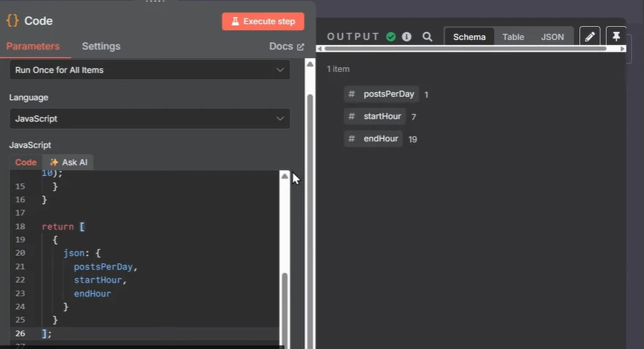
Task: Click line number 17 in the gutter
Action: pos(20,213)
